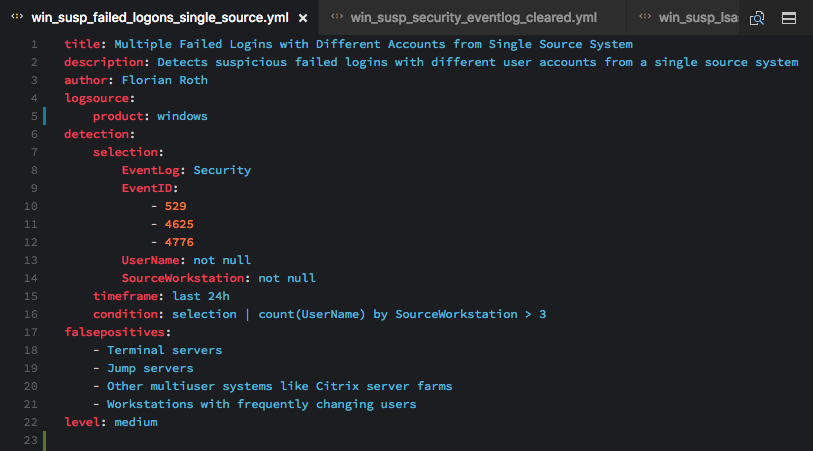Select line number 6 in the gutter

pyautogui.click(x=34, y=134)
